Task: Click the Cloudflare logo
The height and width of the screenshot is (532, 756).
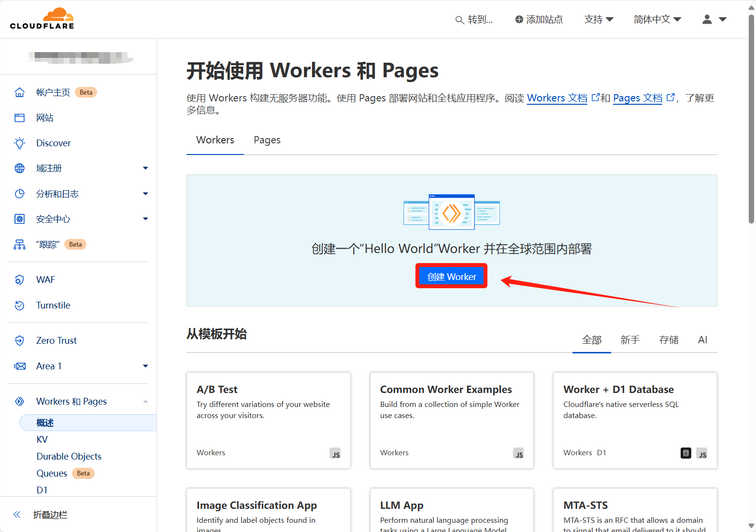Action: click(x=42, y=19)
